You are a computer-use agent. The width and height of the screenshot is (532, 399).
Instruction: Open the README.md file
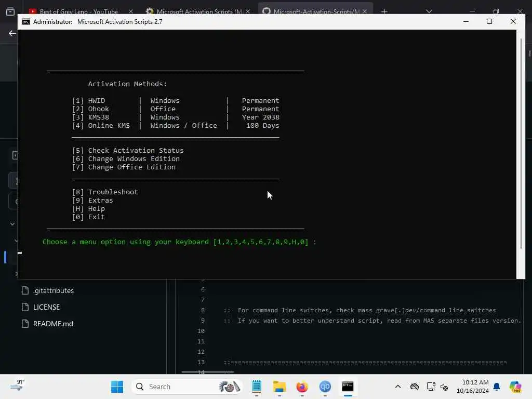pos(53,324)
